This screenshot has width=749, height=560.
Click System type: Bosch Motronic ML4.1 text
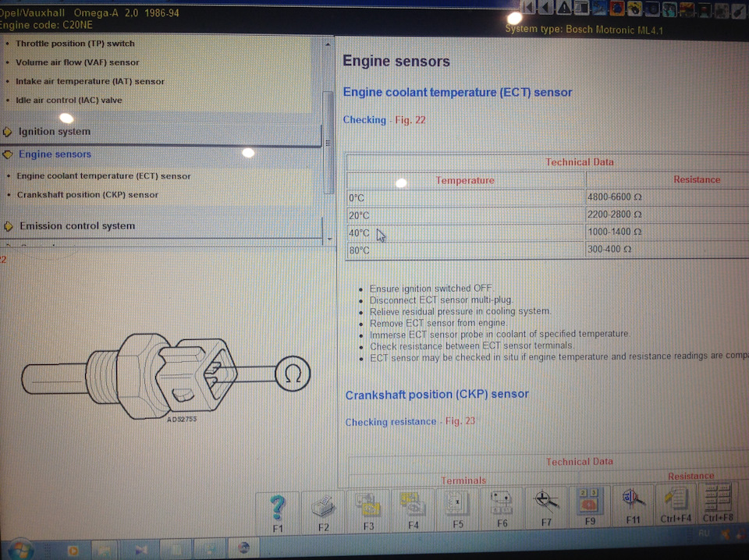pos(584,30)
